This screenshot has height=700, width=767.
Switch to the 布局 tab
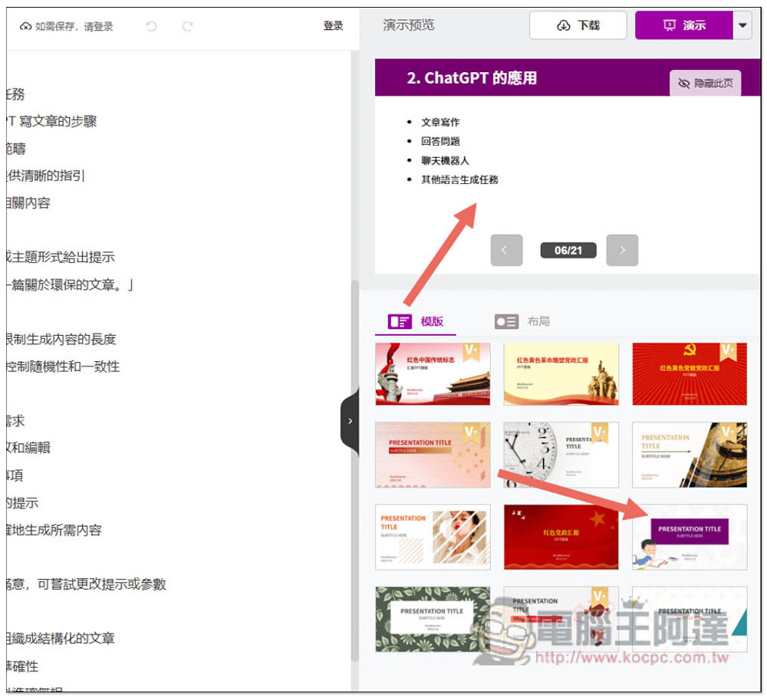(x=522, y=322)
